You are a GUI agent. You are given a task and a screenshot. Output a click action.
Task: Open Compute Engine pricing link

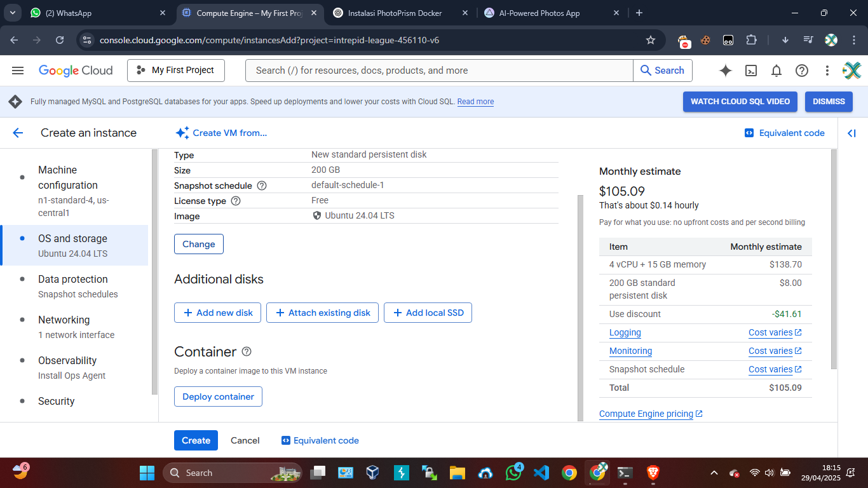651,414
